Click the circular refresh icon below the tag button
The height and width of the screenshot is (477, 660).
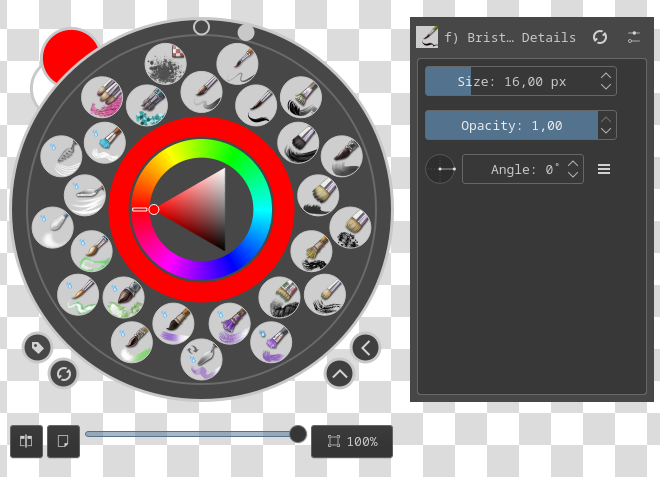(x=63, y=373)
